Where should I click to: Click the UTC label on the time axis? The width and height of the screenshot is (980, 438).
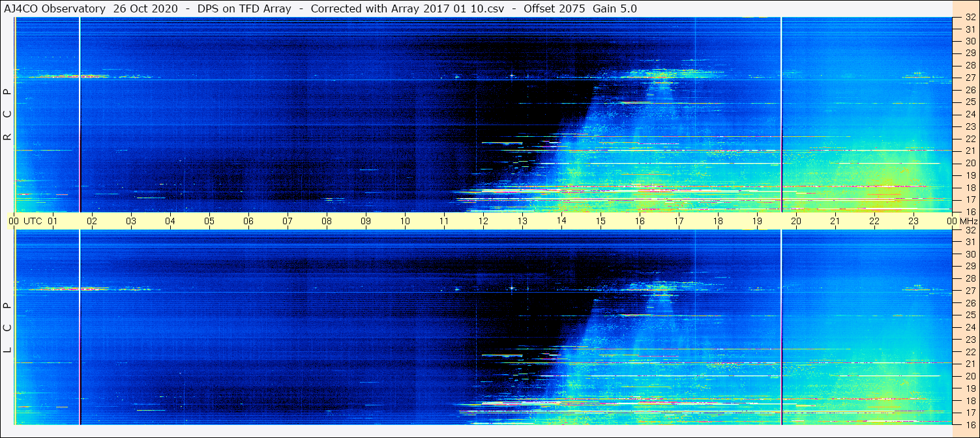pos(33,221)
